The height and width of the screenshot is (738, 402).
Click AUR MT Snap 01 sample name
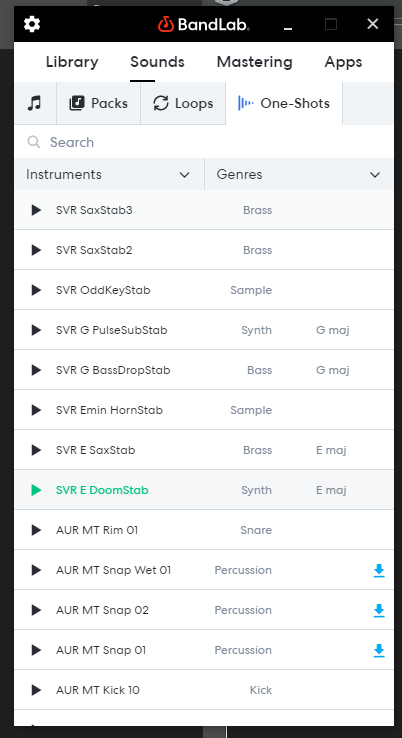[x=101, y=650]
